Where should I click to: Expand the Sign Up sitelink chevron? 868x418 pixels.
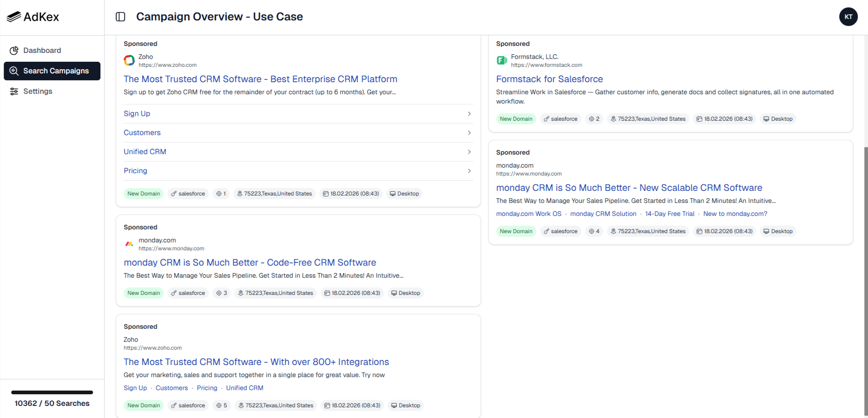click(469, 114)
